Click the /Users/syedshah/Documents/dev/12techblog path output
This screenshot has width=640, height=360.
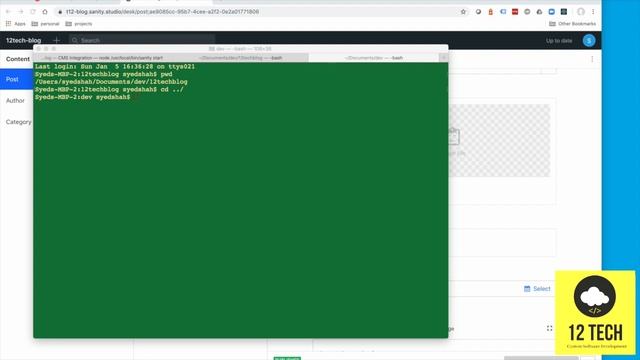point(111,82)
